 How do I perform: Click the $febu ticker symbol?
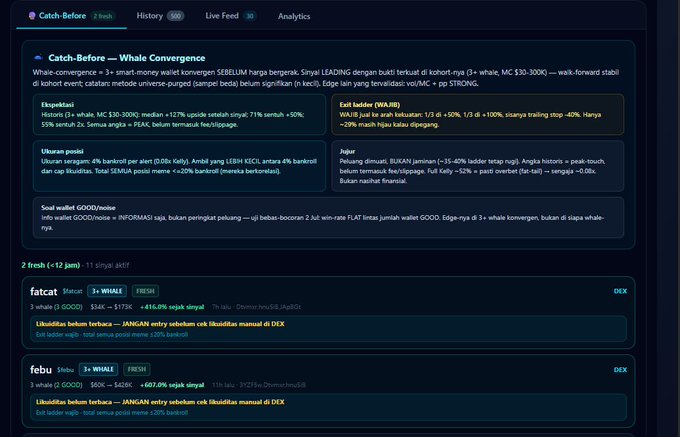(65, 370)
